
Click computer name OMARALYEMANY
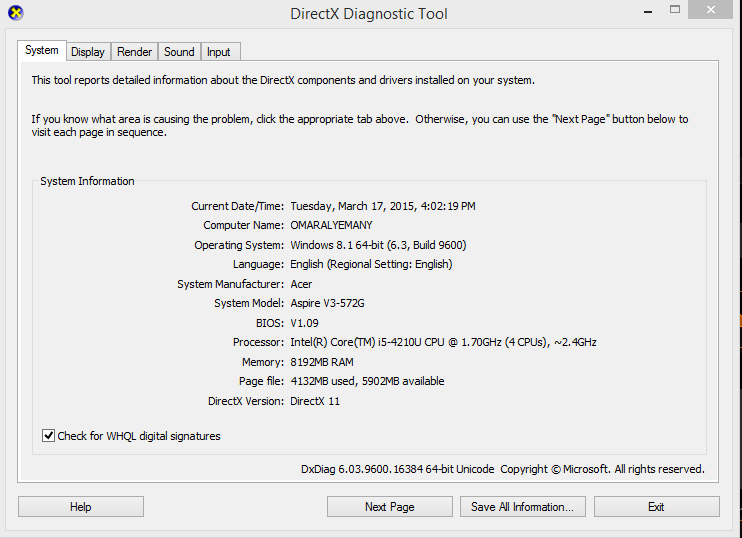coord(331,225)
